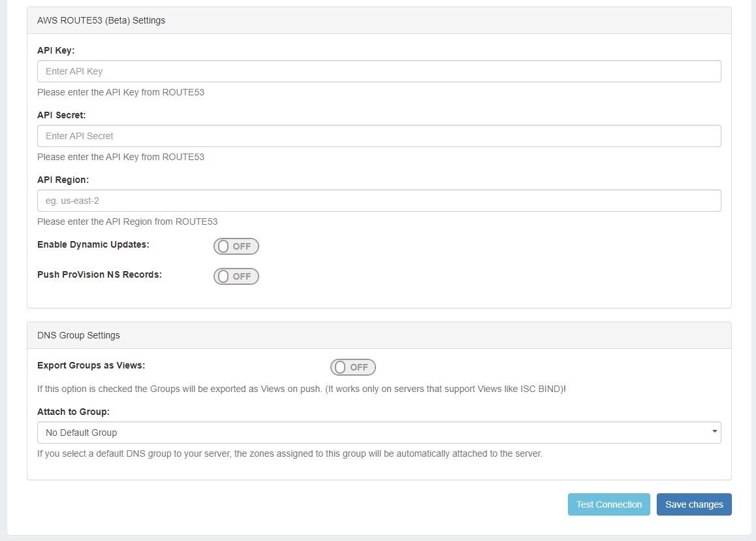Click the Enable Dynamic Updates label text
Viewport: 756px width, 541px height.
pos(93,244)
